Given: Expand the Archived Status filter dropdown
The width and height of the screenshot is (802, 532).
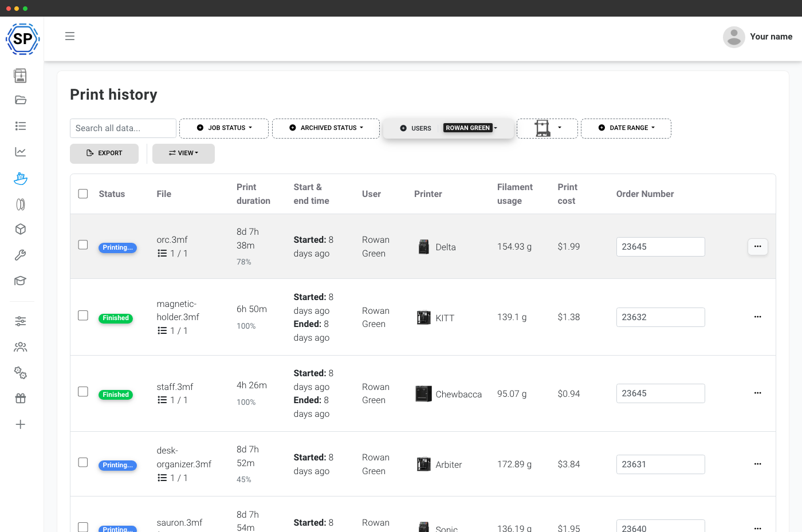Looking at the screenshot, I should click(326, 128).
